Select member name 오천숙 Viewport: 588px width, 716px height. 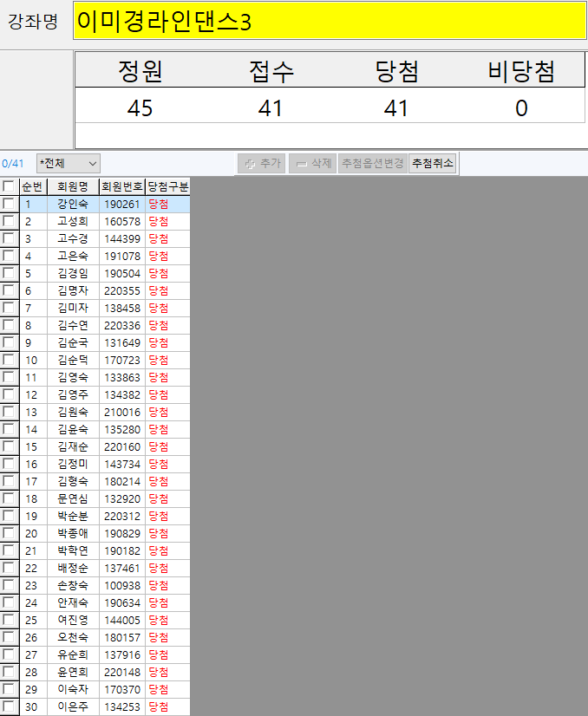[x=73, y=638]
